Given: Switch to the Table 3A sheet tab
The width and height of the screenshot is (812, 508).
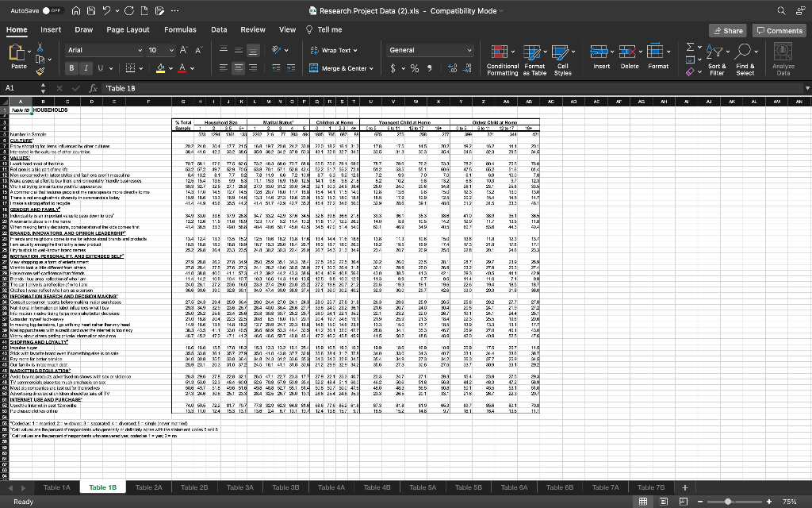Looking at the screenshot, I should pos(239,487).
